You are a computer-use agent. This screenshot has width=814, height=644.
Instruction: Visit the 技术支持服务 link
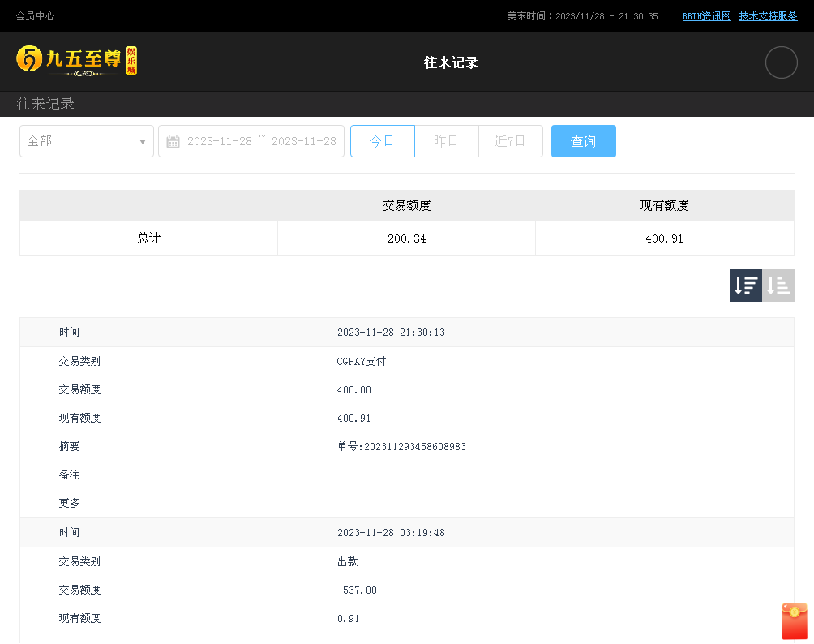[x=768, y=16]
